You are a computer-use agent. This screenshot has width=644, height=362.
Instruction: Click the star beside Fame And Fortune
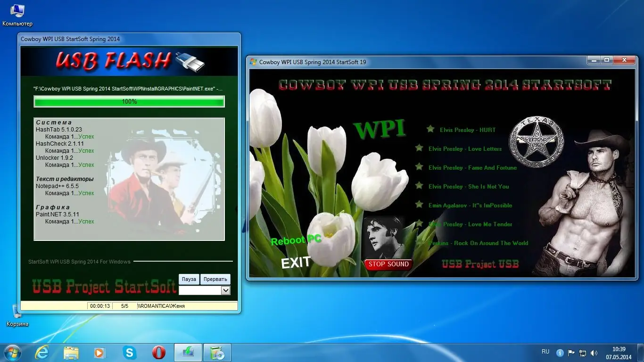point(419,166)
